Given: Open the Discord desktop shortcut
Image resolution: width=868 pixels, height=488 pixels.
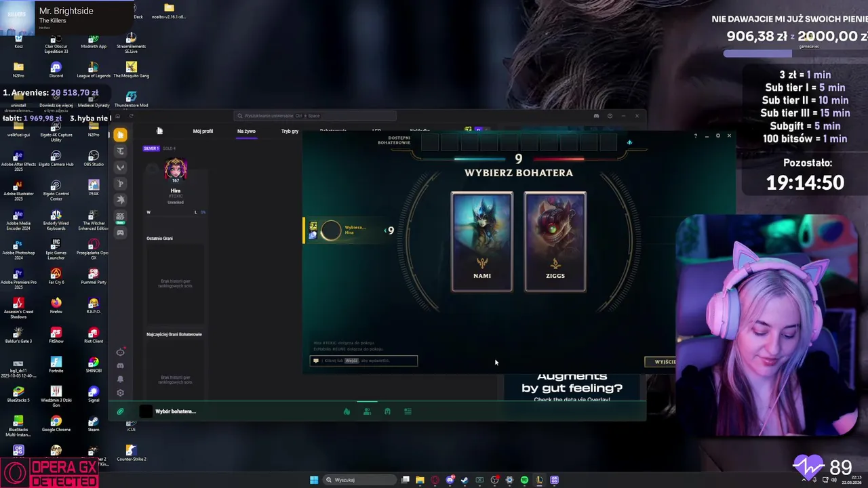Looking at the screenshot, I should pyautogui.click(x=56, y=70).
